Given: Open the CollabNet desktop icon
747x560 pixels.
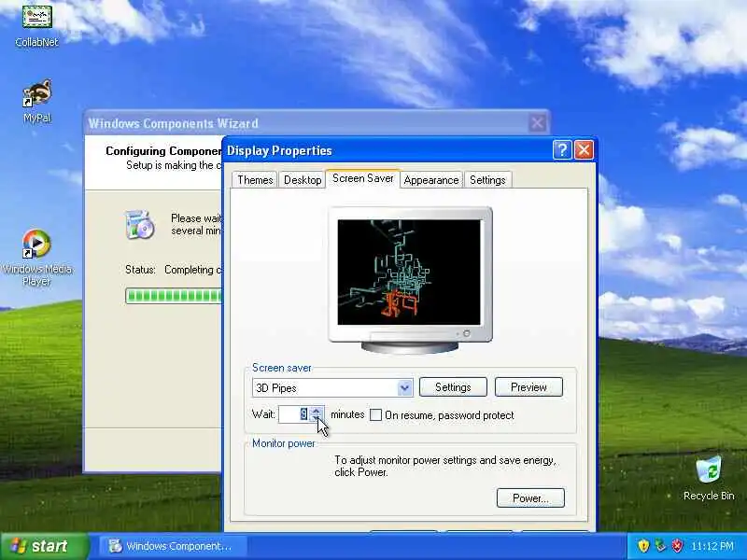Looking at the screenshot, I should coord(36,25).
